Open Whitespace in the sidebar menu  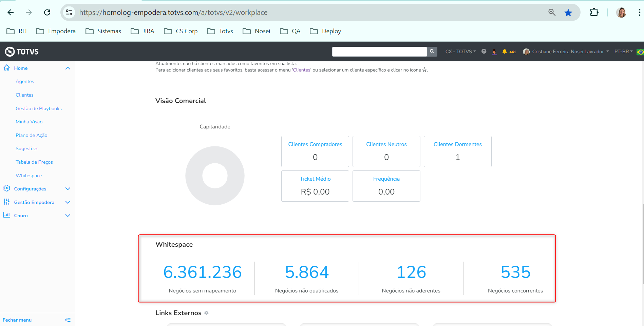coord(29,176)
